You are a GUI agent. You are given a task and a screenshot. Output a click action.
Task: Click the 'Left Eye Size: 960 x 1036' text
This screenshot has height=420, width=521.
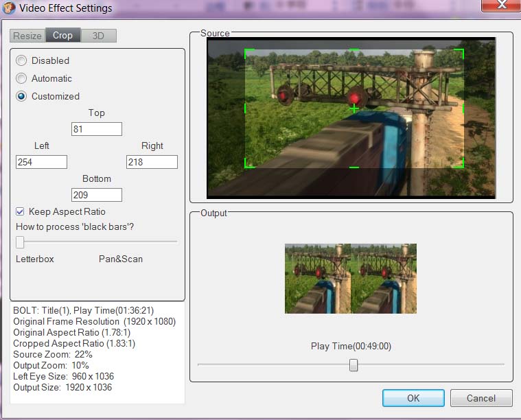pyautogui.click(x=63, y=376)
